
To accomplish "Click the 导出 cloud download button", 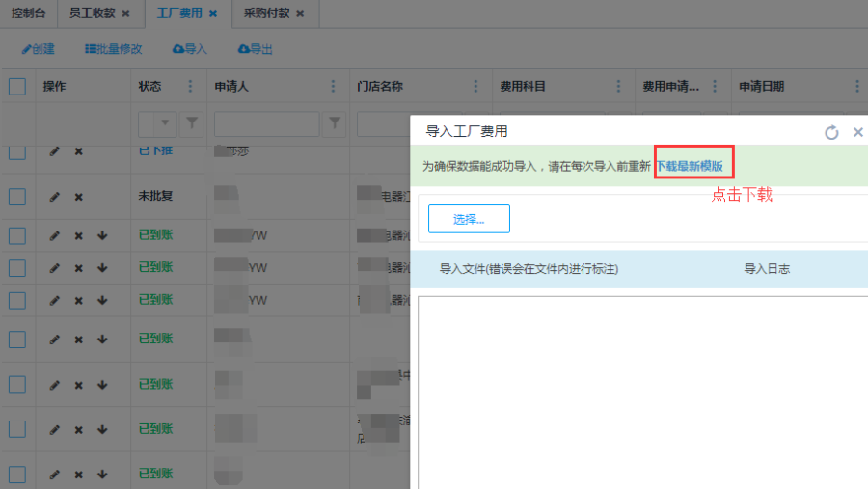I will click(x=255, y=49).
